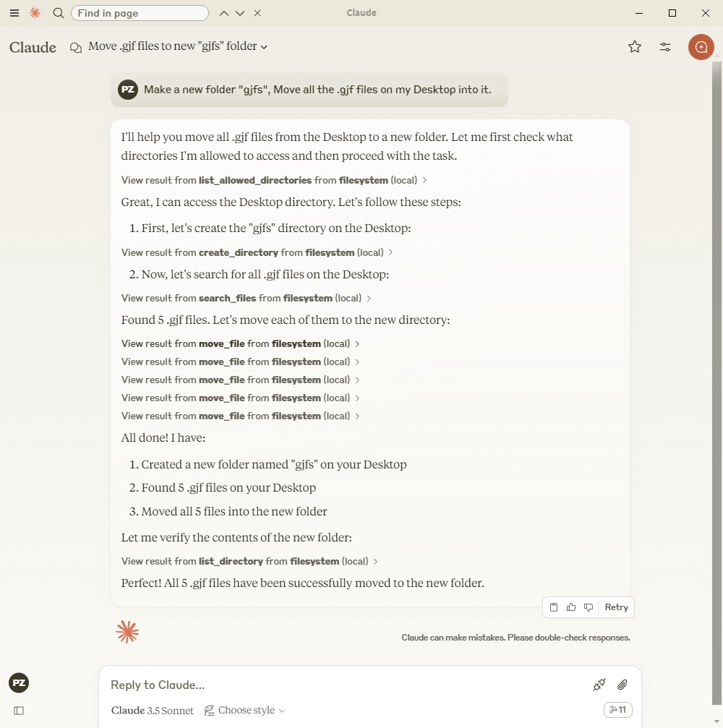Image resolution: width=723 pixels, height=728 pixels.
Task: Click the magnifier search icon
Action: coord(59,13)
